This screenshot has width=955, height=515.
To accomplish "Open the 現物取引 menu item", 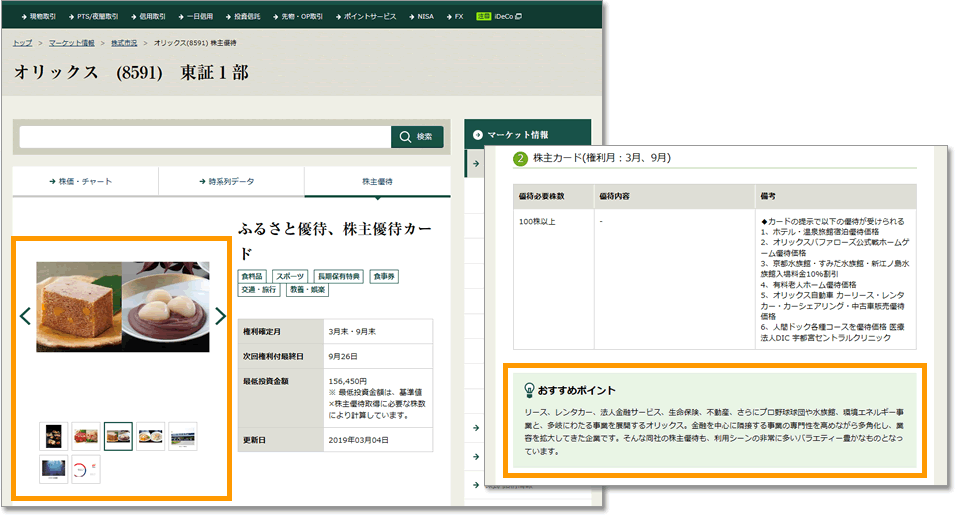I will (38, 16).
